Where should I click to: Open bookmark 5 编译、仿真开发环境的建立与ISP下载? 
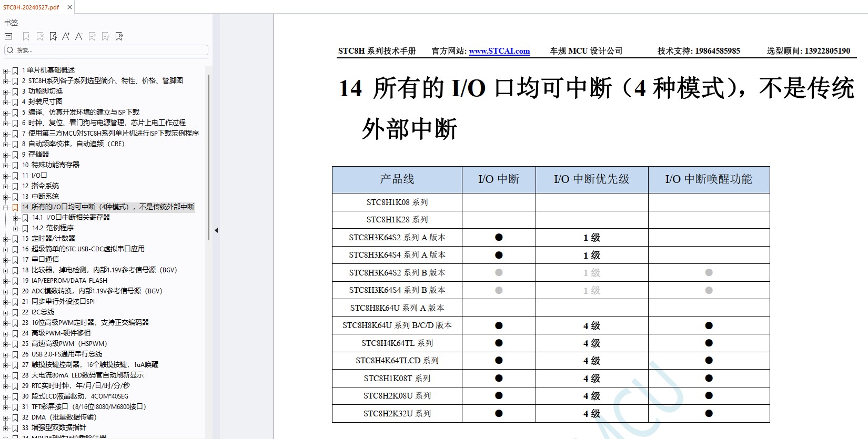[x=80, y=112]
